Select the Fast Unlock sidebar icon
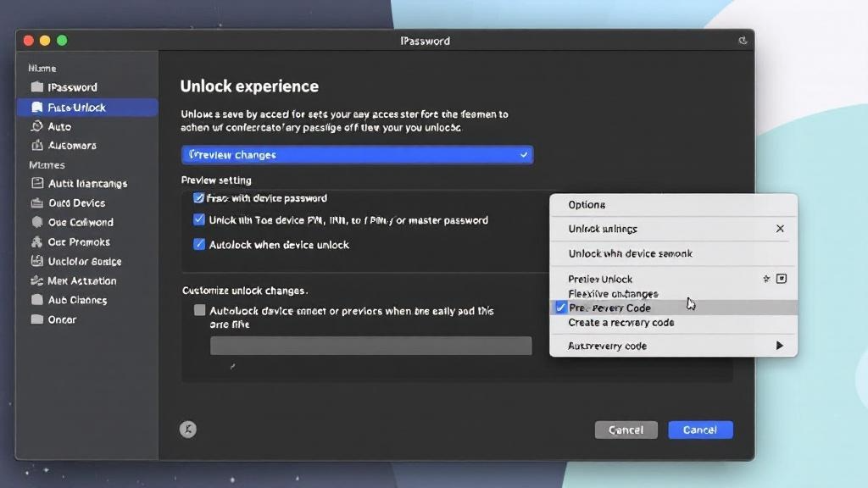The image size is (868, 488). tap(38, 107)
